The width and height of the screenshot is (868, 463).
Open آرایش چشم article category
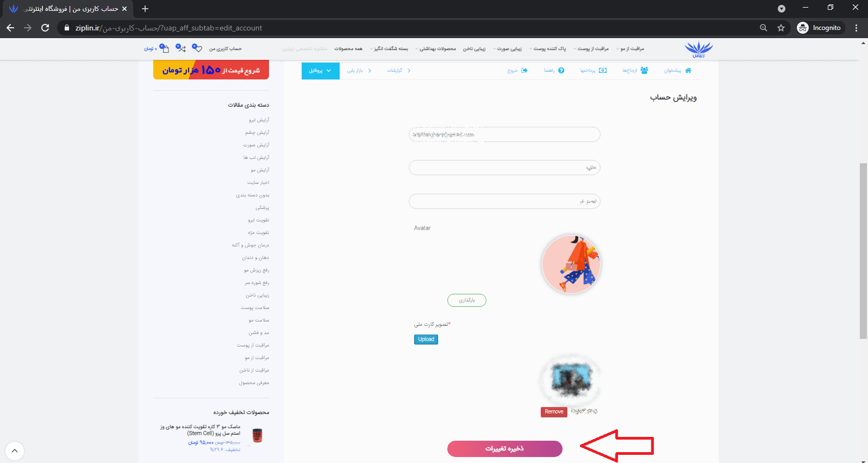[x=257, y=133]
